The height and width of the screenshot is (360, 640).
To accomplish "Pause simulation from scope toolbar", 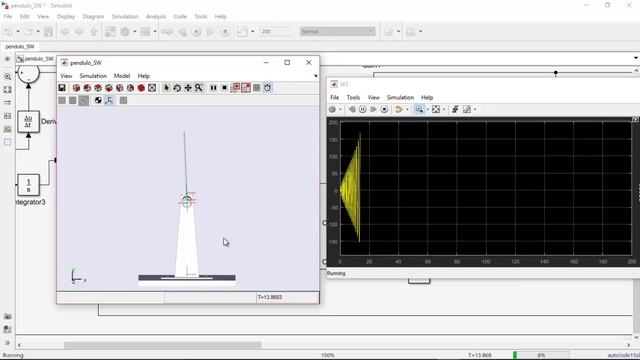I will [362, 109].
